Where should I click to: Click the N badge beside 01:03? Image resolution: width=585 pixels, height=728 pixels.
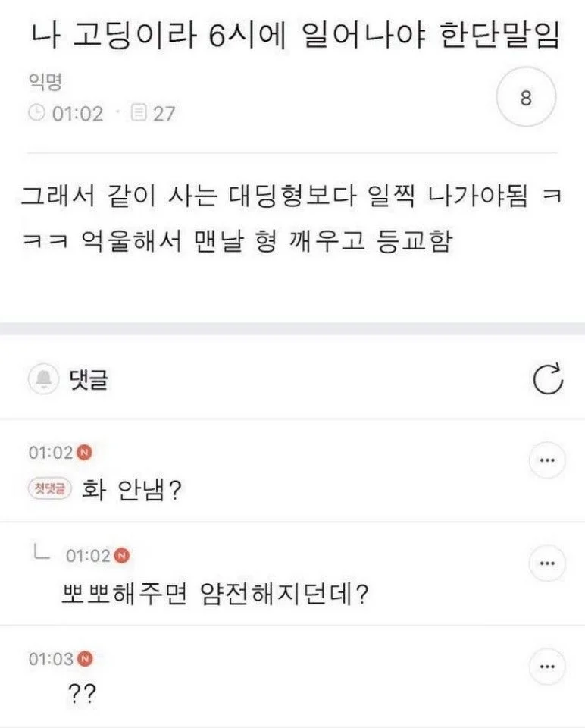[85, 659]
